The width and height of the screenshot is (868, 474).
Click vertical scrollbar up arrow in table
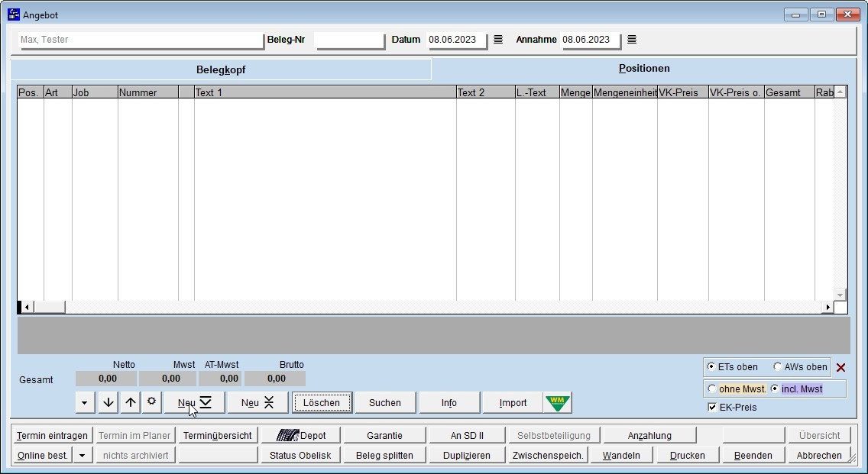coord(840,92)
